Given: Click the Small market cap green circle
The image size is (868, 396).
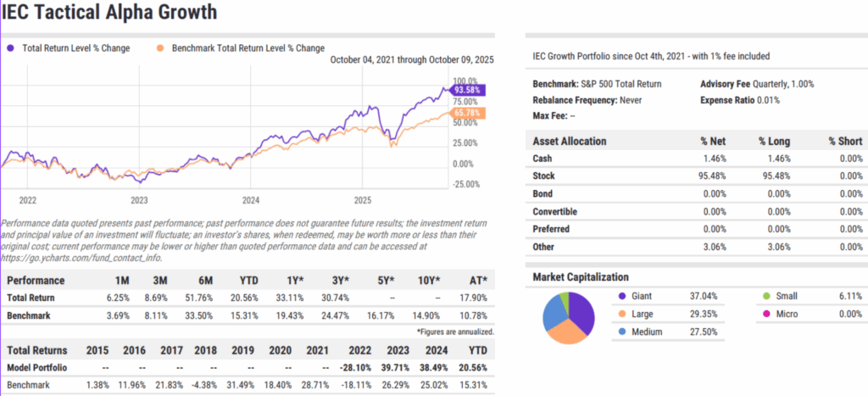Looking at the screenshot, I should 766,297.
